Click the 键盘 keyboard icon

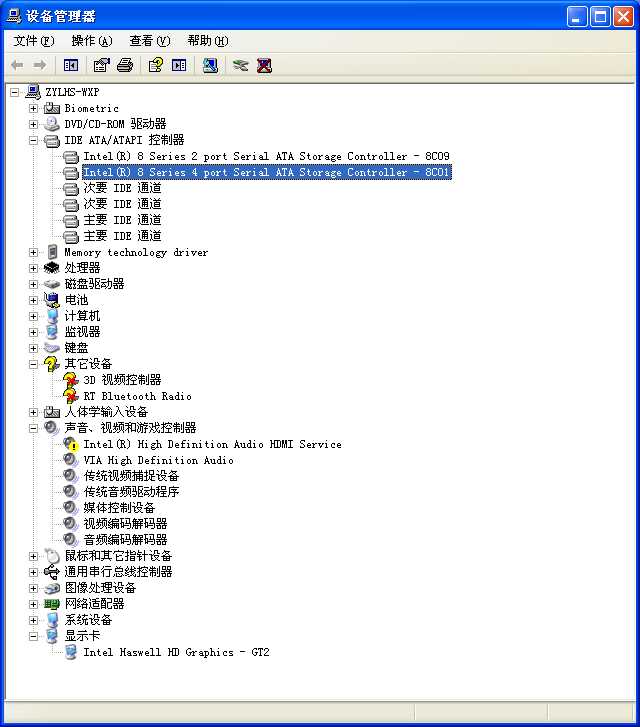click(52, 348)
